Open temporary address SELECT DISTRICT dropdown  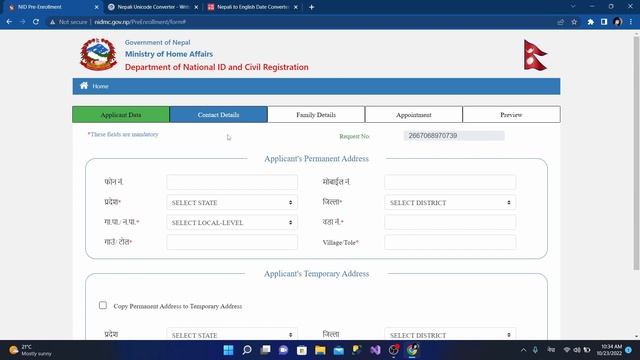(450, 334)
